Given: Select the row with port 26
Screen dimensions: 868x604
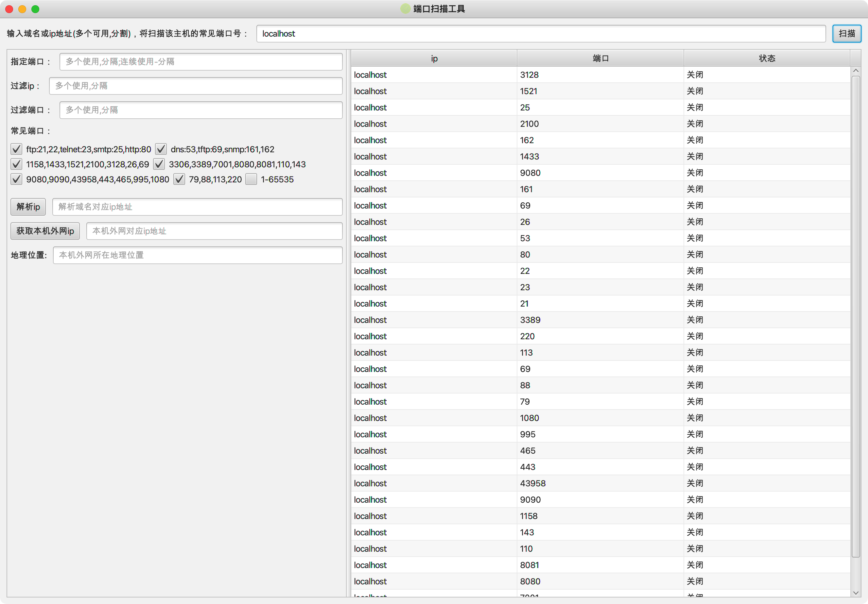Looking at the screenshot, I should [x=600, y=222].
